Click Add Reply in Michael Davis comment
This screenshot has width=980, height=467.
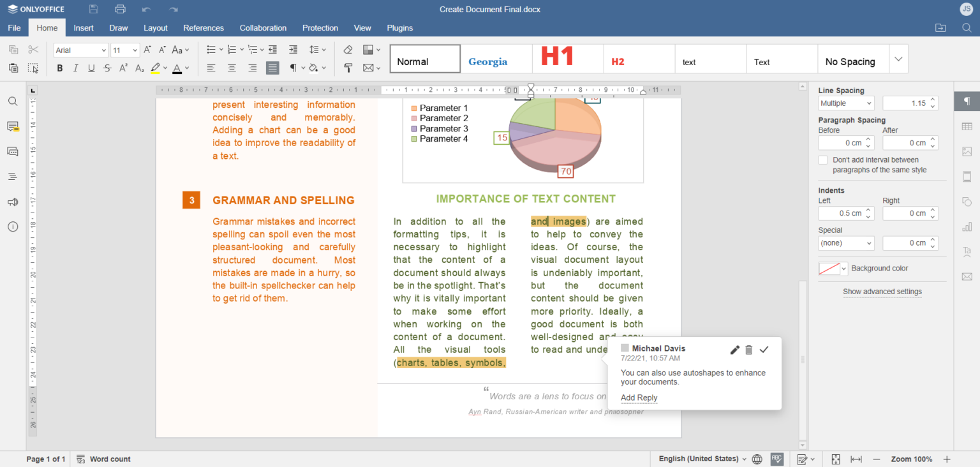(x=639, y=397)
